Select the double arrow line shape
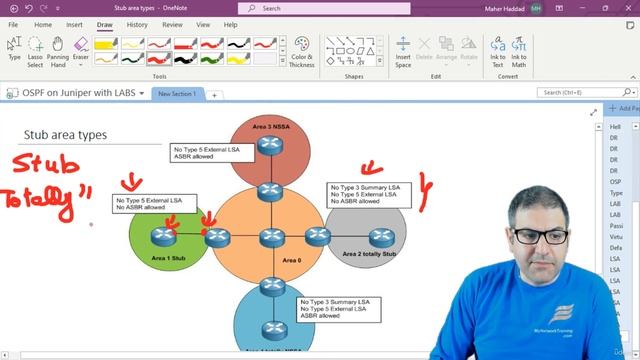 (x=350, y=41)
